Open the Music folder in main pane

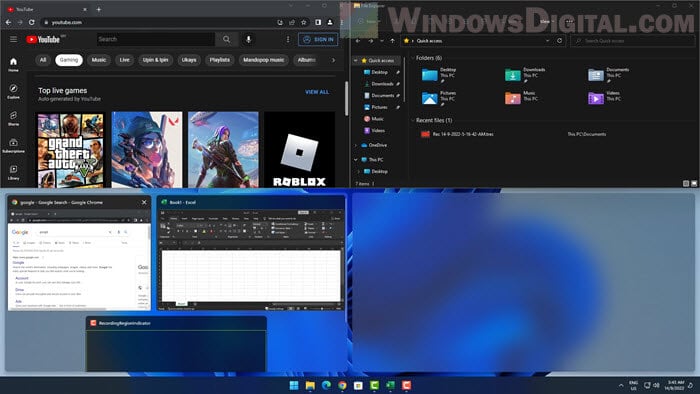tap(521, 97)
